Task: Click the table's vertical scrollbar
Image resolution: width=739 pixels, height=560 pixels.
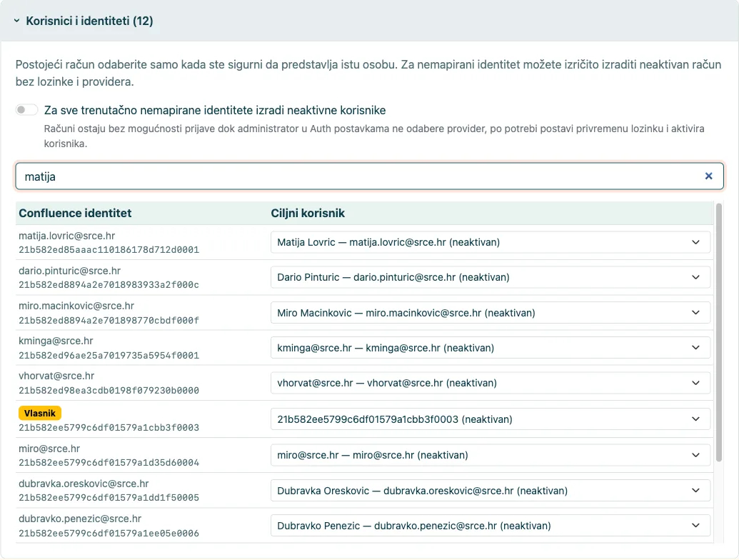Action: (719, 332)
